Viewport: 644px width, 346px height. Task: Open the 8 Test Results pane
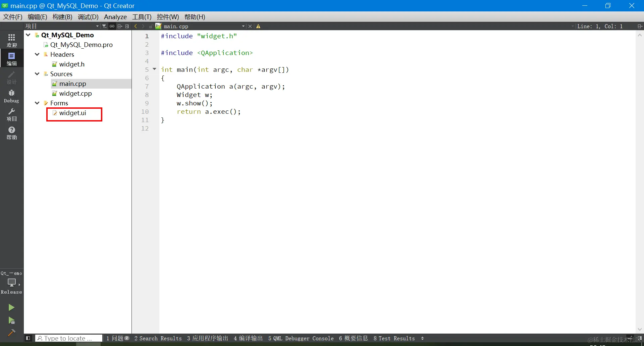click(x=394, y=338)
